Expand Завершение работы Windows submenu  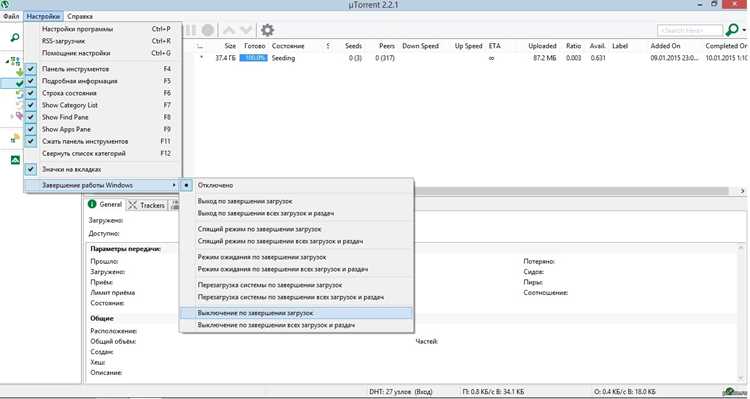tap(103, 185)
